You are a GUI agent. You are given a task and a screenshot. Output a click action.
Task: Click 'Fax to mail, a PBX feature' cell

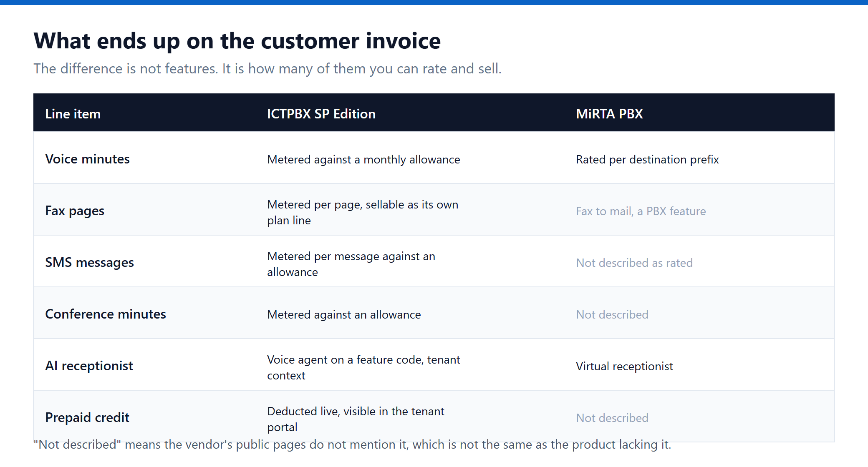[641, 211]
